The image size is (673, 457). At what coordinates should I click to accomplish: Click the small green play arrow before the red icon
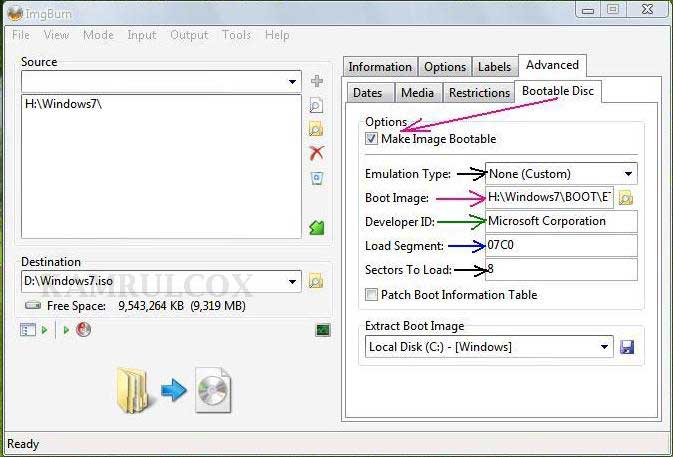[66, 330]
